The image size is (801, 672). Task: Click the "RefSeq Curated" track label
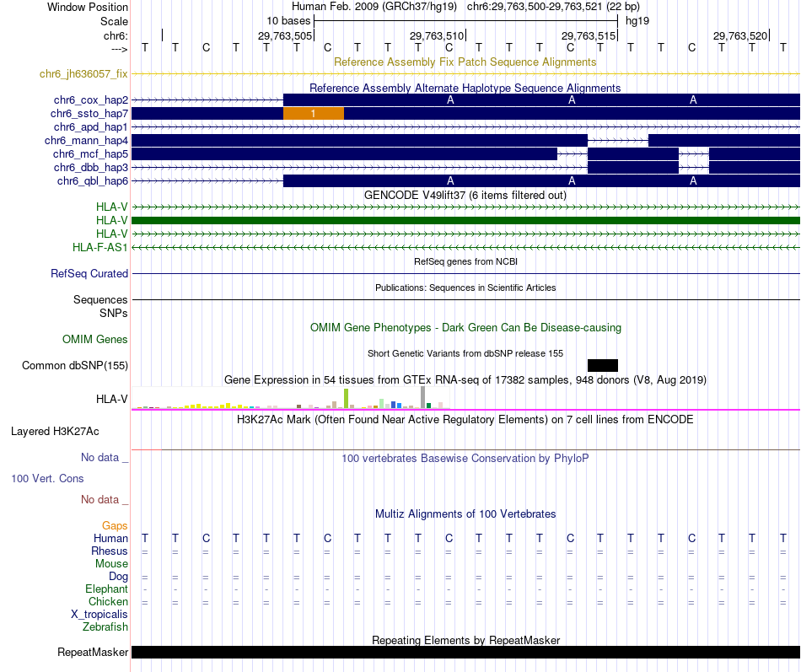tap(89, 273)
